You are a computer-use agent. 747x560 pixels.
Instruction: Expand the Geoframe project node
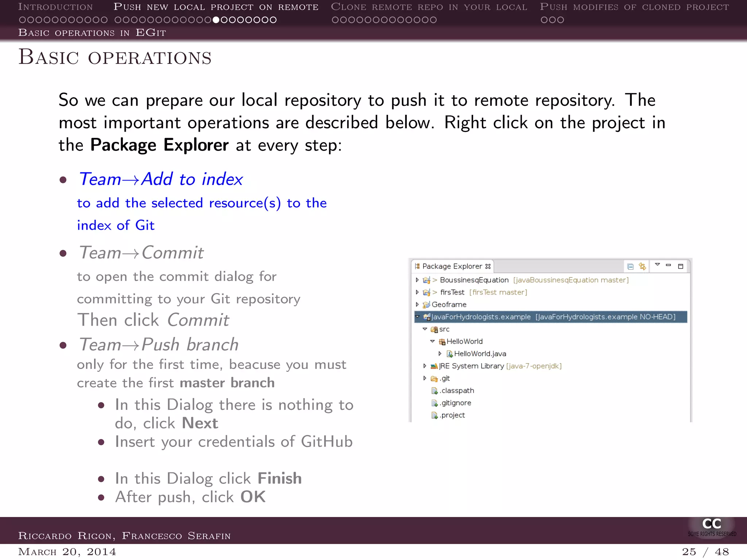pyautogui.click(x=417, y=304)
